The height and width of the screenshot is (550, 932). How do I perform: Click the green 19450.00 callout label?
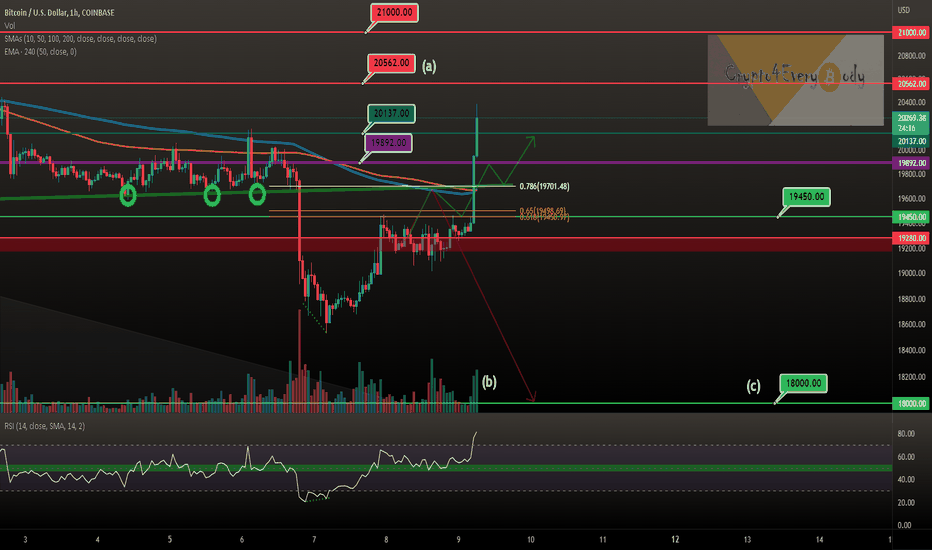click(x=807, y=197)
